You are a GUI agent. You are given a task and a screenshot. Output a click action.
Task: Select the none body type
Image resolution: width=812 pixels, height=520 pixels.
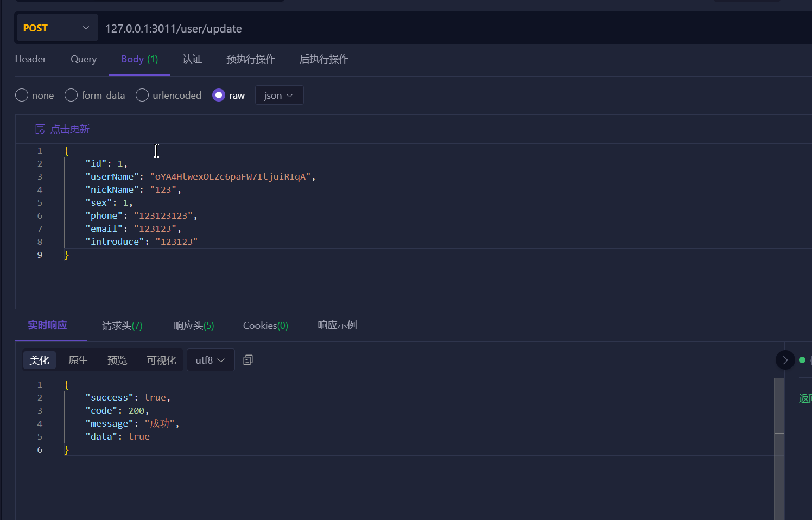pyautogui.click(x=22, y=96)
